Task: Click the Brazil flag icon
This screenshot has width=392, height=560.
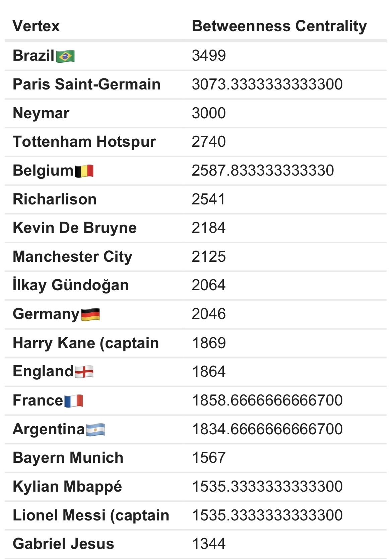Action: click(65, 56)
